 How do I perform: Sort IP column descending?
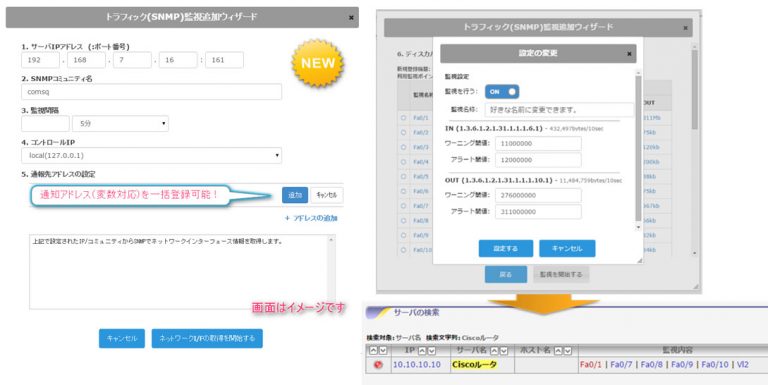tap(432, 350)
